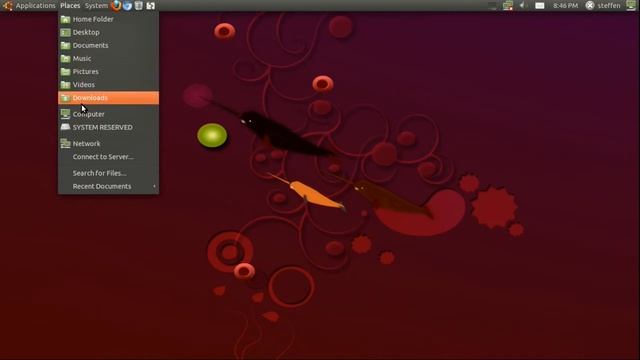Mount the SYSTEM RESERVED drive
This screenshot has width=640, height=360.
(108, 127)
